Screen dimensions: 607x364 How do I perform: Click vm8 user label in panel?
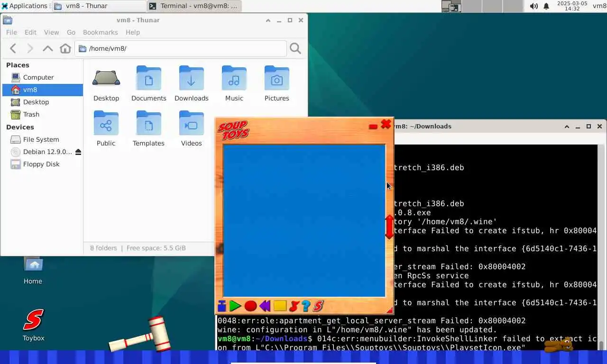click(599, 6)
